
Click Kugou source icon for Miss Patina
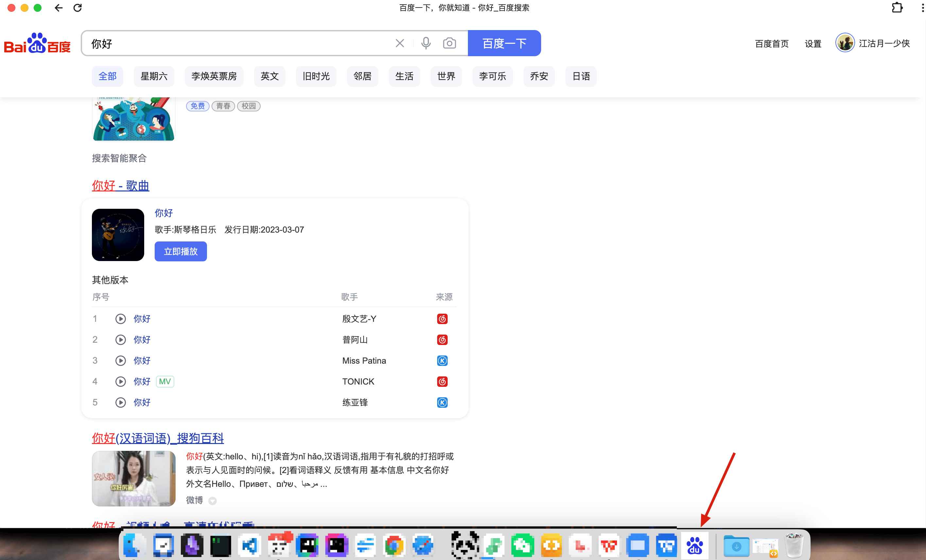point(442,361)
